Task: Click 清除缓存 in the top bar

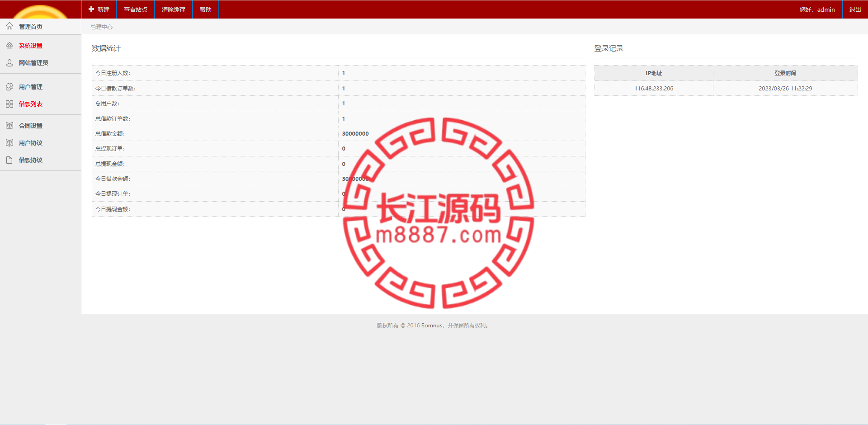Action: click(174, 9)
